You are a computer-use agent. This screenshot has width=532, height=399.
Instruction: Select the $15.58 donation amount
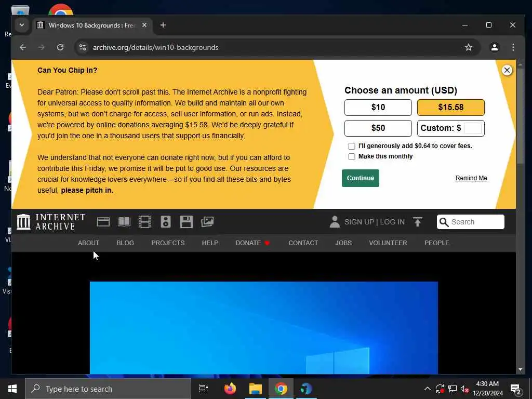pyautogui.click(x=450, y=108)
